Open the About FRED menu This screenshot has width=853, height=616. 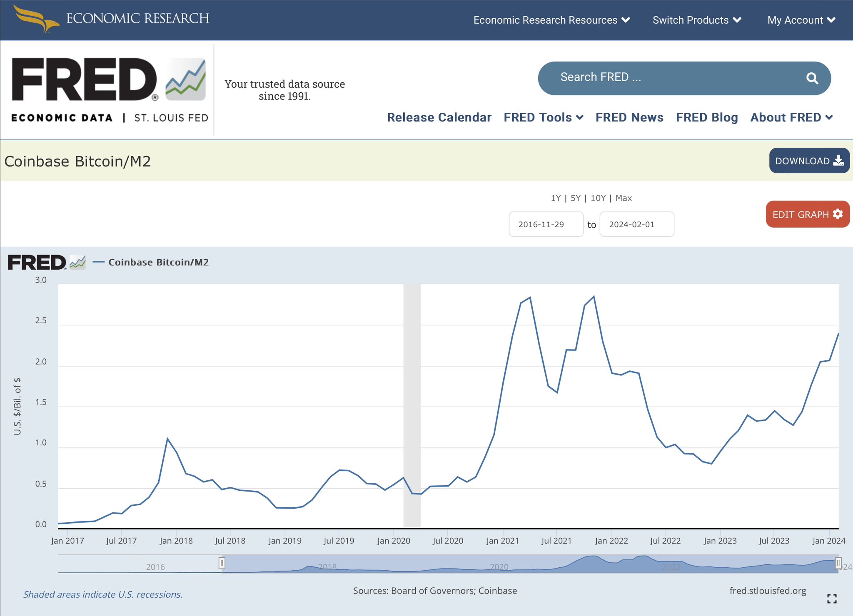click(x=791, y=117)
